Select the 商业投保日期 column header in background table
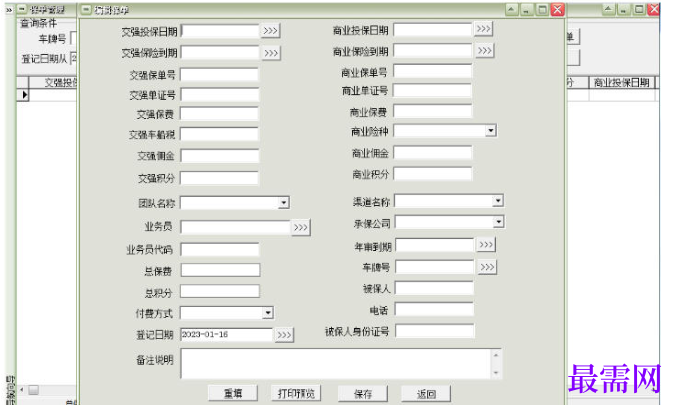 [x=621, y=82]
